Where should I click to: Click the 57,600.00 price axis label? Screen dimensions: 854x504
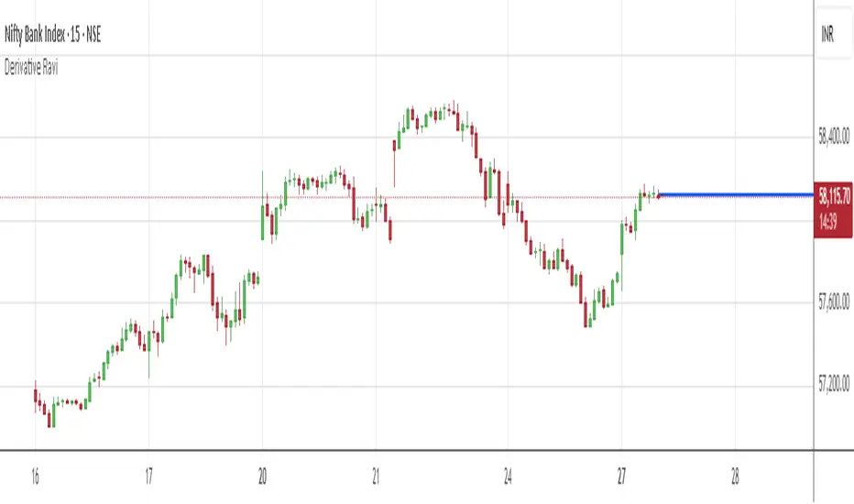point(835,303)
